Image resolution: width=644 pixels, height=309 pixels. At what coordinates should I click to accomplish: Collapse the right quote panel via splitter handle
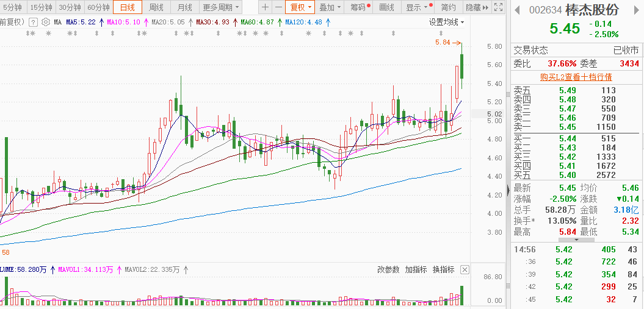coord(508,190)
